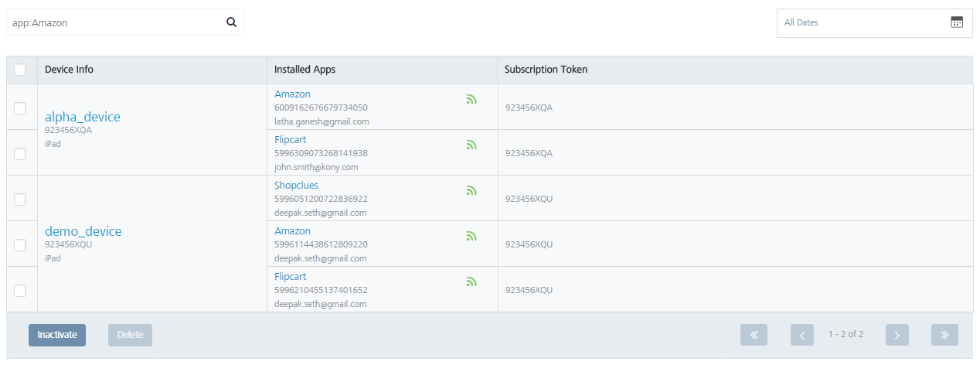Image resolution: width=980 pixels, height=365 pixels.
Task: Go to the first page
Action: point(754,335)
